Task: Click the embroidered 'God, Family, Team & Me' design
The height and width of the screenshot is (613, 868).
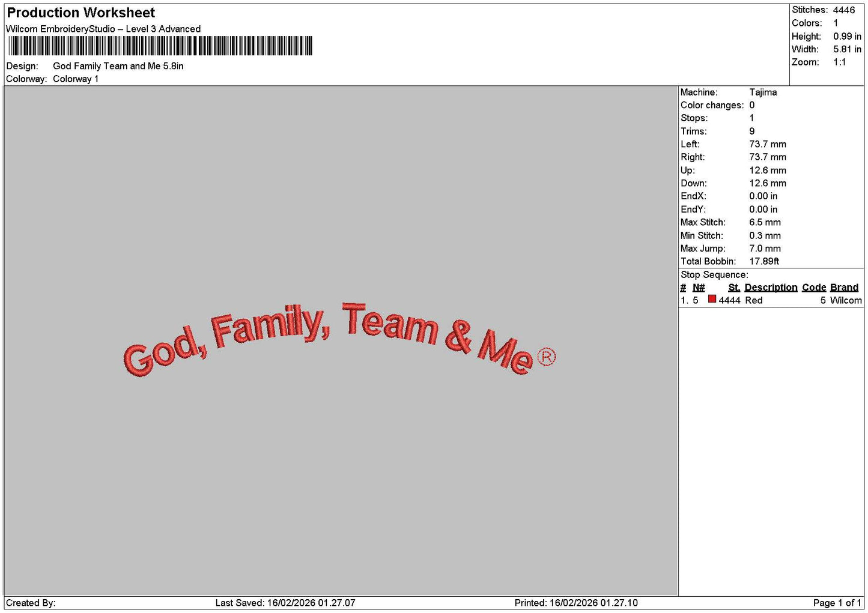Action: tap(340, 340)
